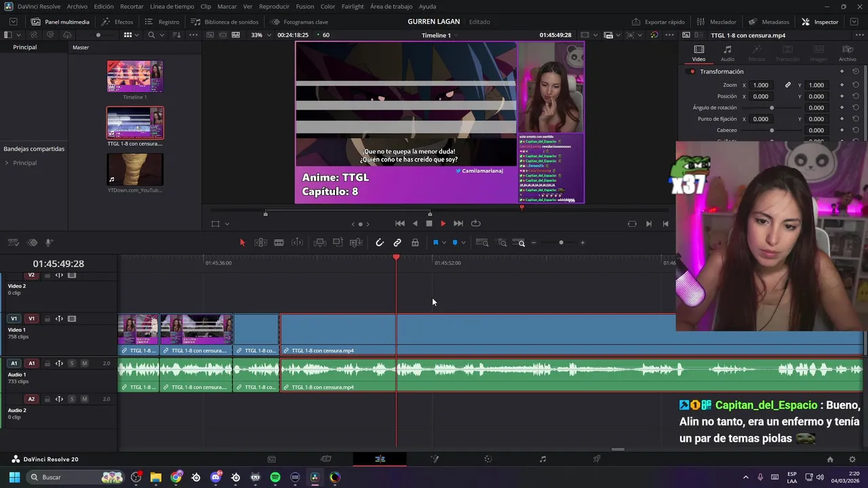868x488 pixels.
Task: Open the Efectos panel
Action: click(117, 22)
